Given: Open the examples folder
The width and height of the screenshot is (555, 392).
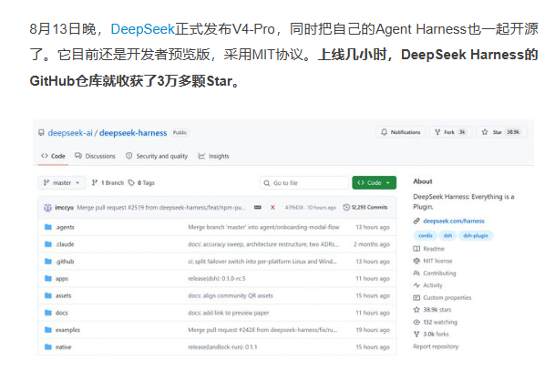Looking at the screenshot, I should (67, 330).
